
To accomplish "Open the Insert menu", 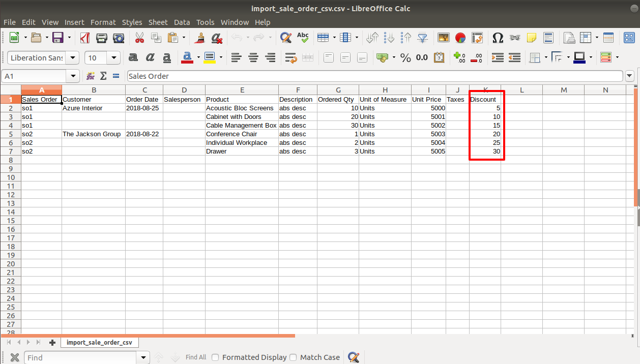I will click(74, 22).
